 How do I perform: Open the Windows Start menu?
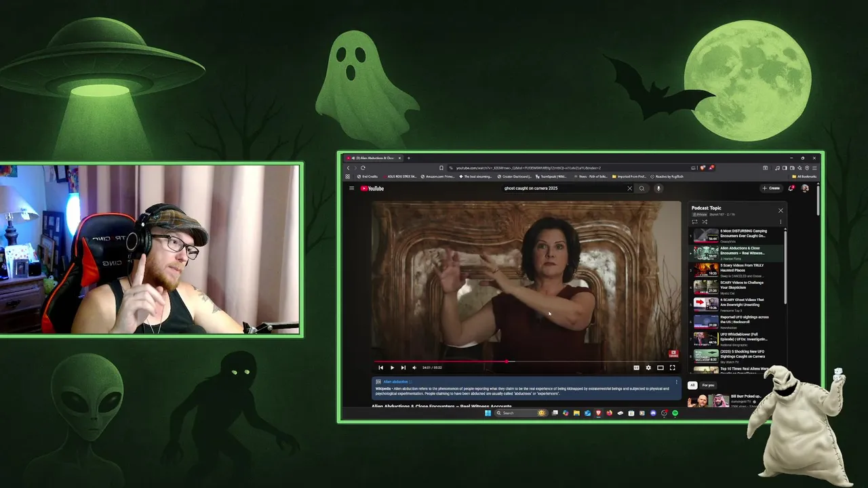[488, 413]
